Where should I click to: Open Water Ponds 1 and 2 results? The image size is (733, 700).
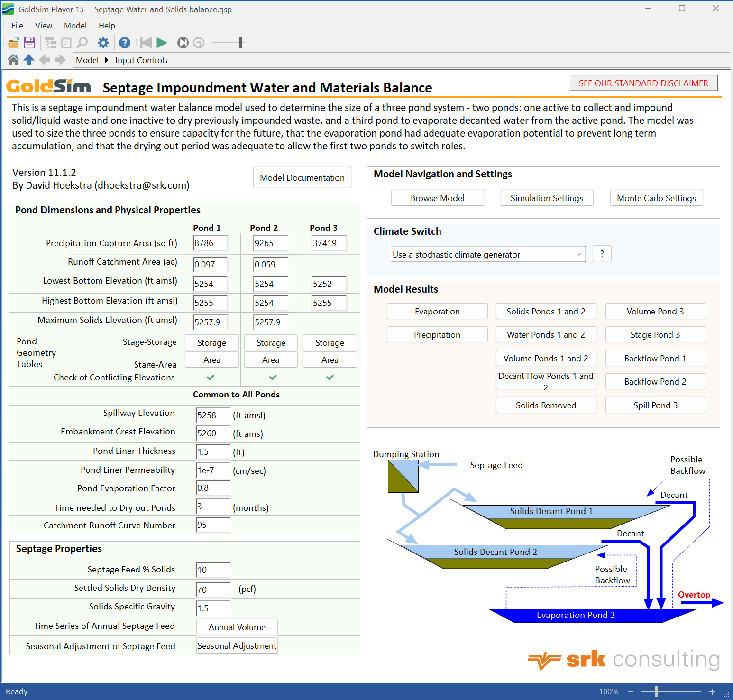[546, 334]
